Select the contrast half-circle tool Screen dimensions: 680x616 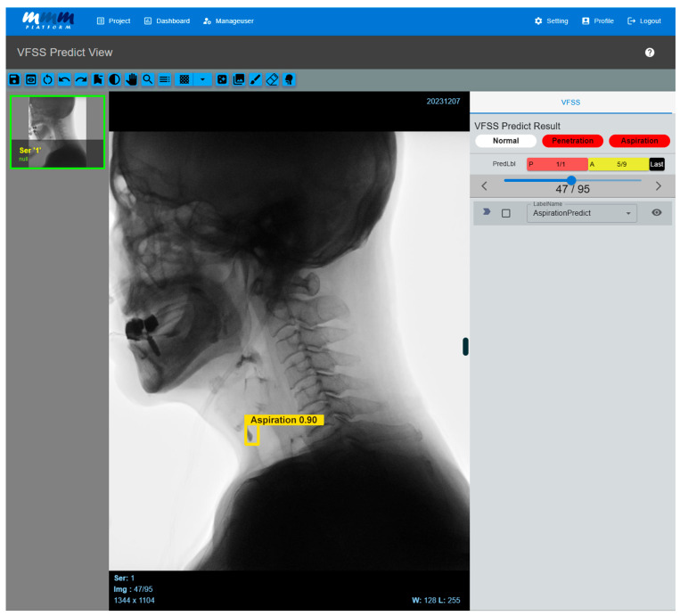pos(114,79)
